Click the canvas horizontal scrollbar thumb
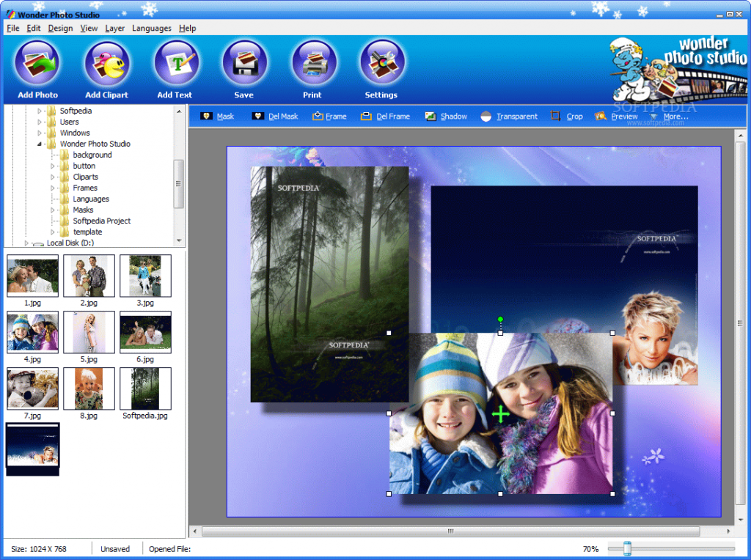751x560 pixels. coord(450,531)
